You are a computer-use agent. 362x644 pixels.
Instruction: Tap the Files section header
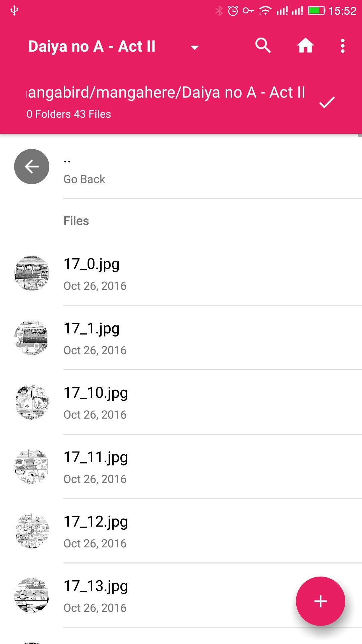pos(76,221)
